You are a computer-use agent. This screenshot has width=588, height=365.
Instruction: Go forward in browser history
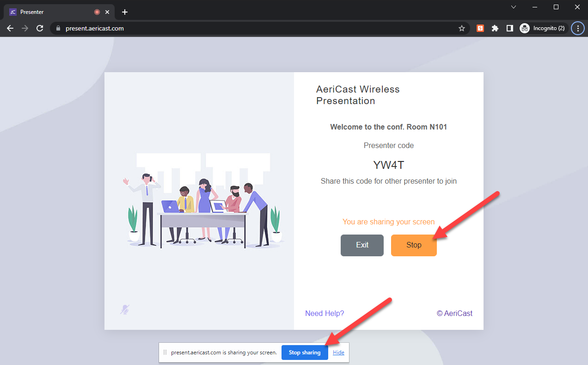[x=25, y=28]
